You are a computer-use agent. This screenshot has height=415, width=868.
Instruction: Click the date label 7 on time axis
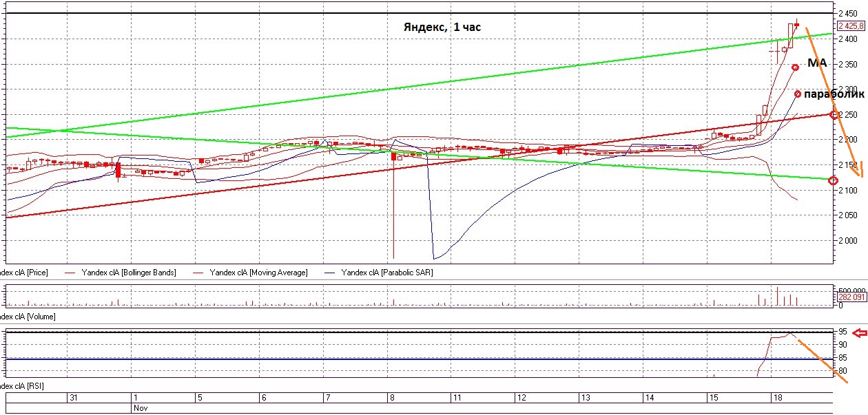point(328,398)
